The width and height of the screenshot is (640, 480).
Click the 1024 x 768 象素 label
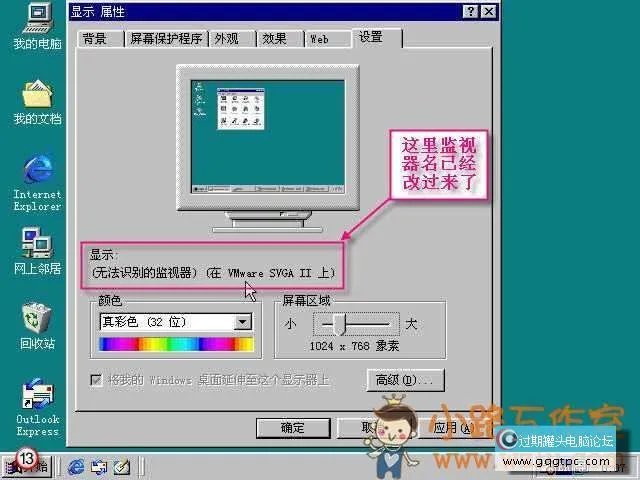[x=354, y=346]
